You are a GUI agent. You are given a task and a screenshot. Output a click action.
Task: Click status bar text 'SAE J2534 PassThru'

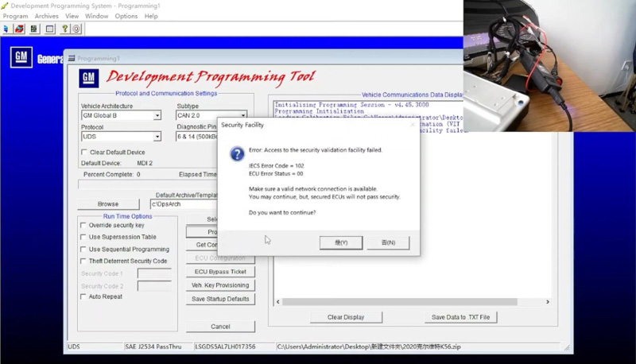click(153, 347)
